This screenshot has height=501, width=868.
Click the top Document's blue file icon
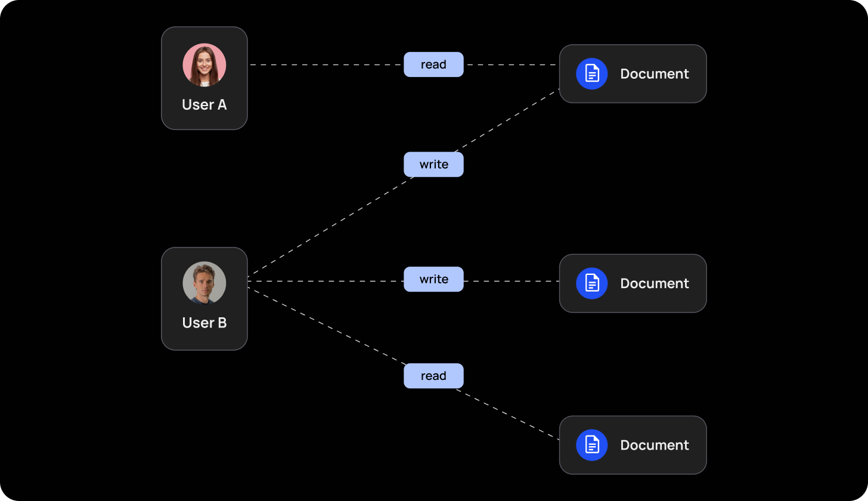[591, 74]
